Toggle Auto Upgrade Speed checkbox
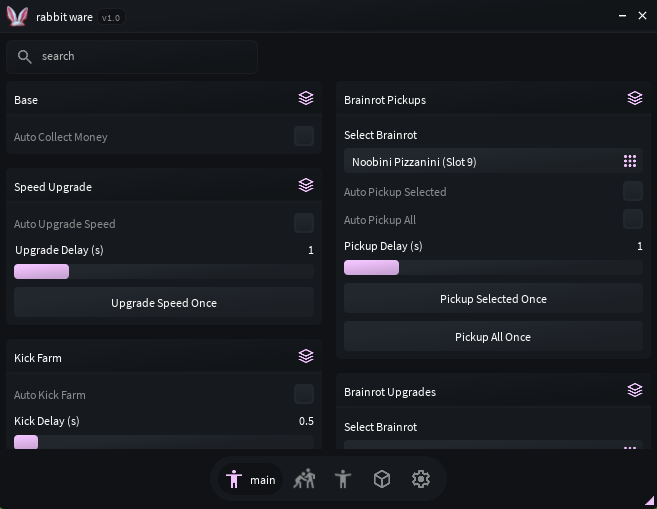 [304, 223]
